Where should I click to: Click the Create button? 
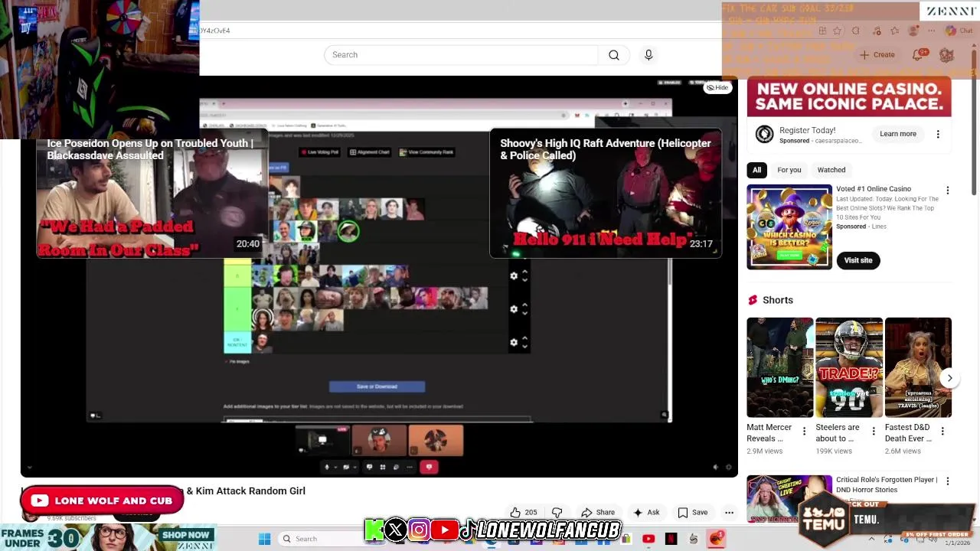point(877,55)
